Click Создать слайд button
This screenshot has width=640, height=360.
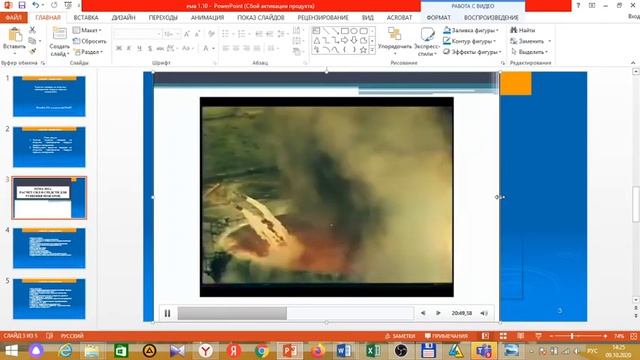click(60, 41)
